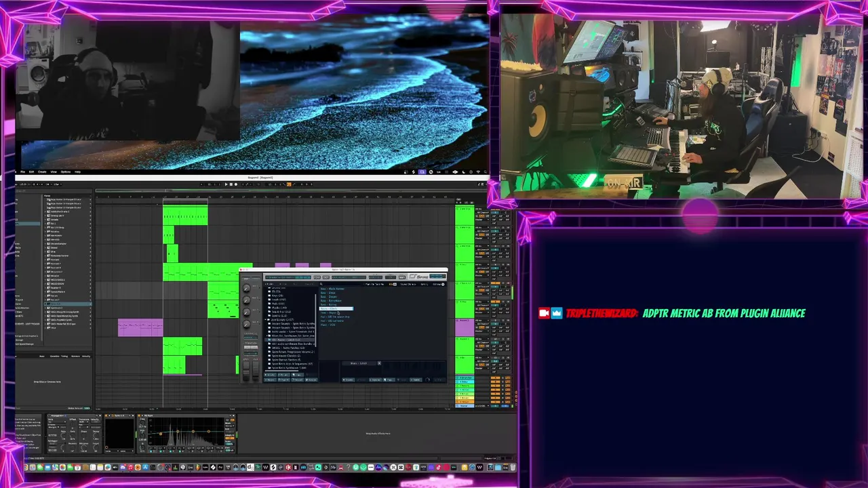Toggle the Arpeggiator device activator
Screen dimensions: 868x488
49,415
